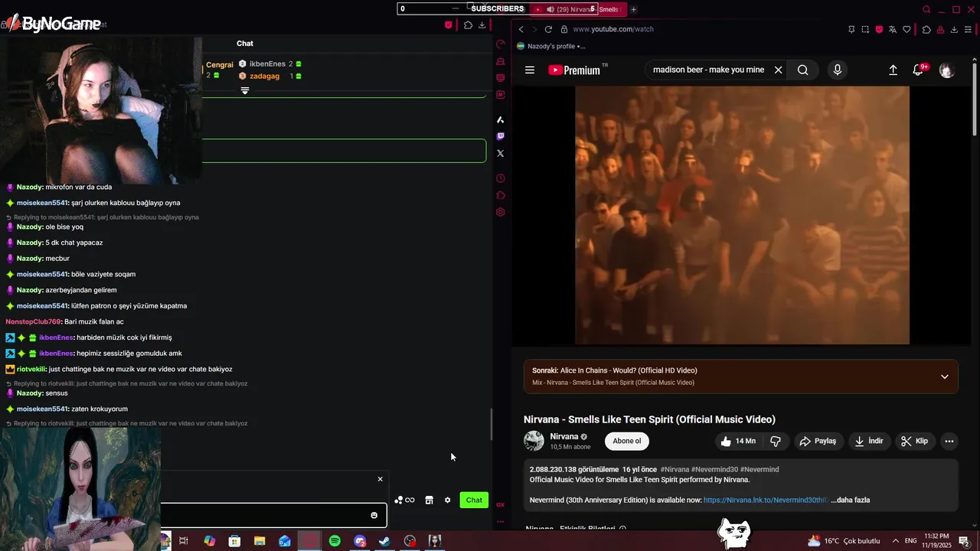This screenshot has width=980, height=551.
Task: Click username NonstopClub769 in chat
Action: [x=33, y=321]
